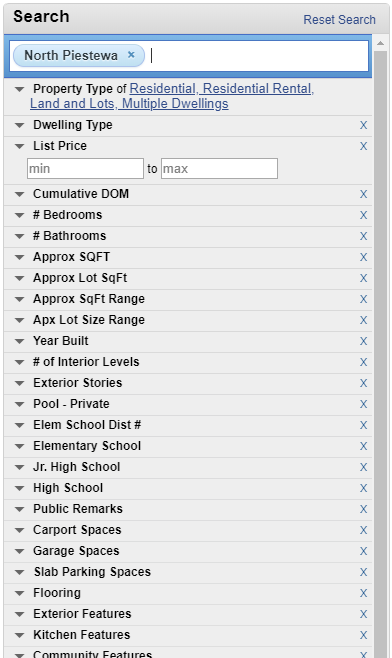Remove the # Bedrooms filter with X
This screenshot has height=658, width=392.
click(x=363, y=215)
